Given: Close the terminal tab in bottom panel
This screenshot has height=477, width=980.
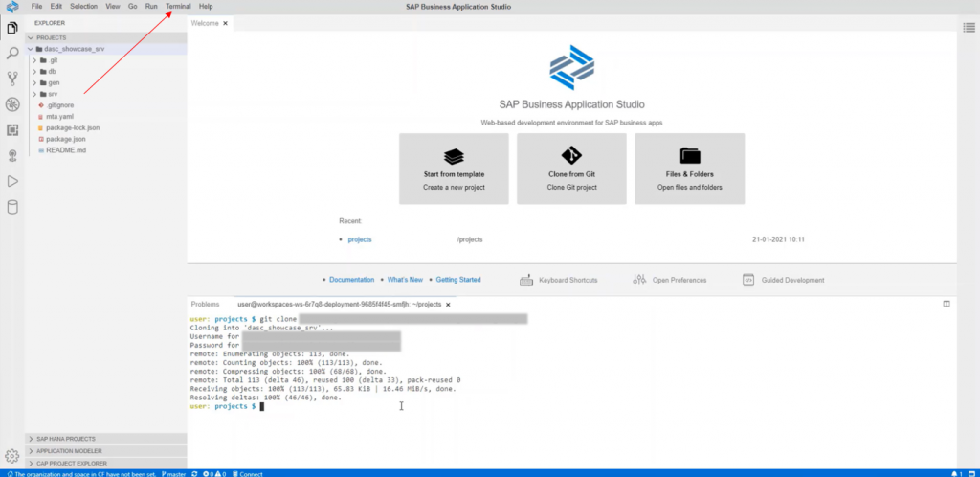Looking at the screenshot, I should (447, 305).
